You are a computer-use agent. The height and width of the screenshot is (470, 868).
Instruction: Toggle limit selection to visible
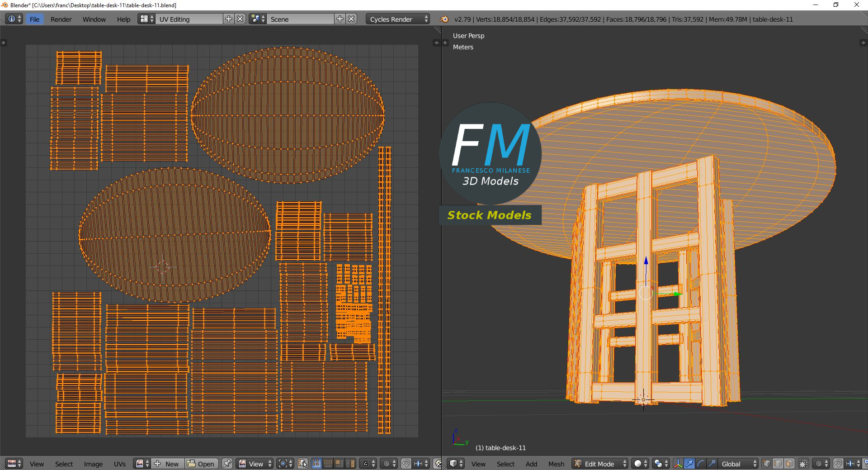(x=803, y=464)
